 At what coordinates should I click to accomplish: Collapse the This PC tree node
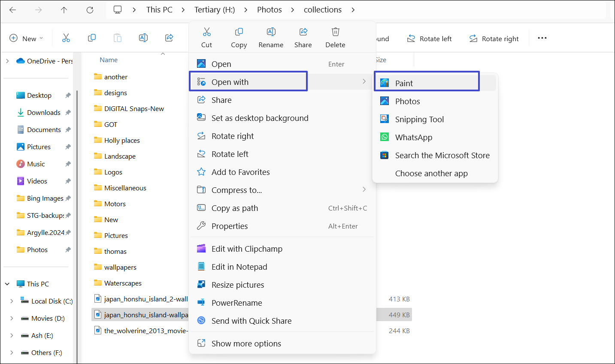tap(7, 284)
